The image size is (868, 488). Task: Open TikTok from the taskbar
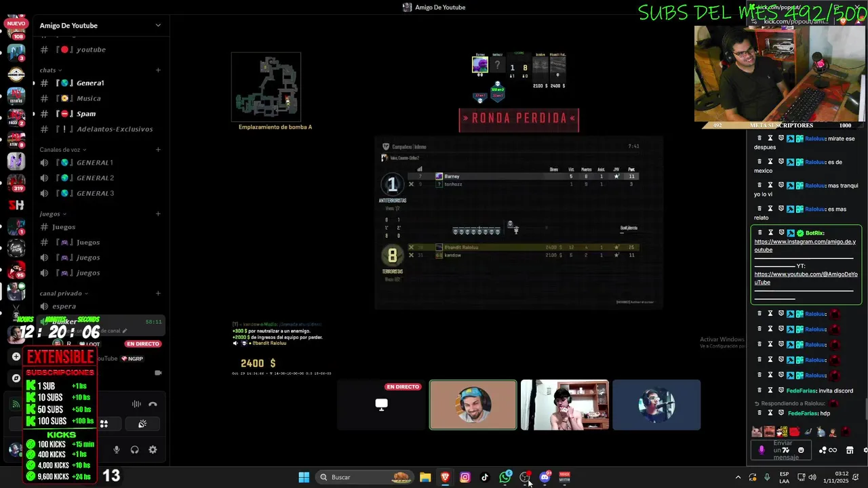tap(485, 477)
